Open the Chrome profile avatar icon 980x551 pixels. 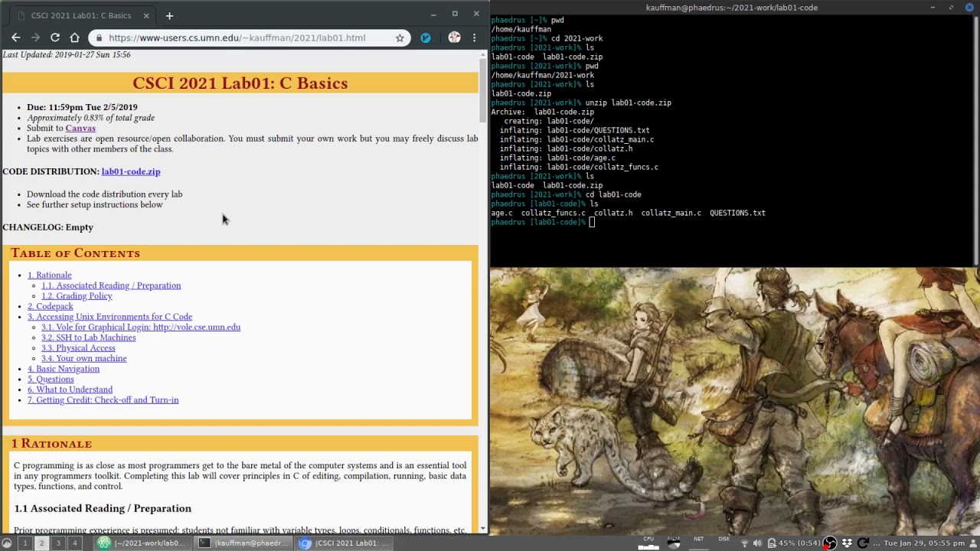click(454, 37)
